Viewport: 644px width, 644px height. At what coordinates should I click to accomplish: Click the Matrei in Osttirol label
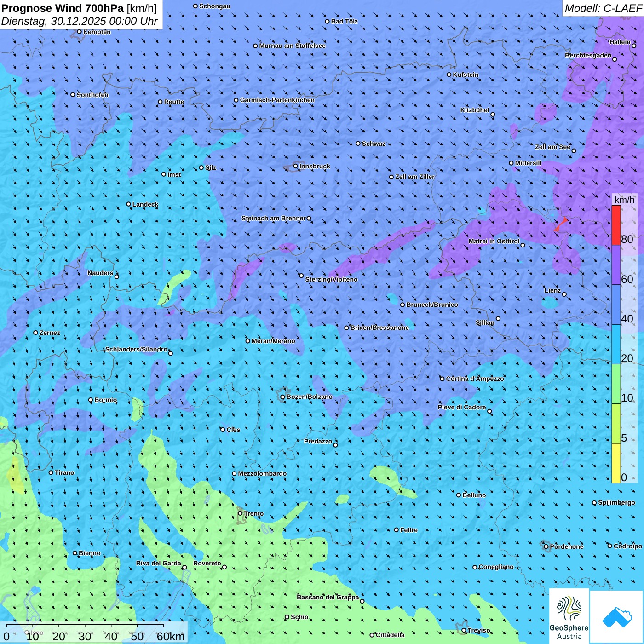pos(494,241)
